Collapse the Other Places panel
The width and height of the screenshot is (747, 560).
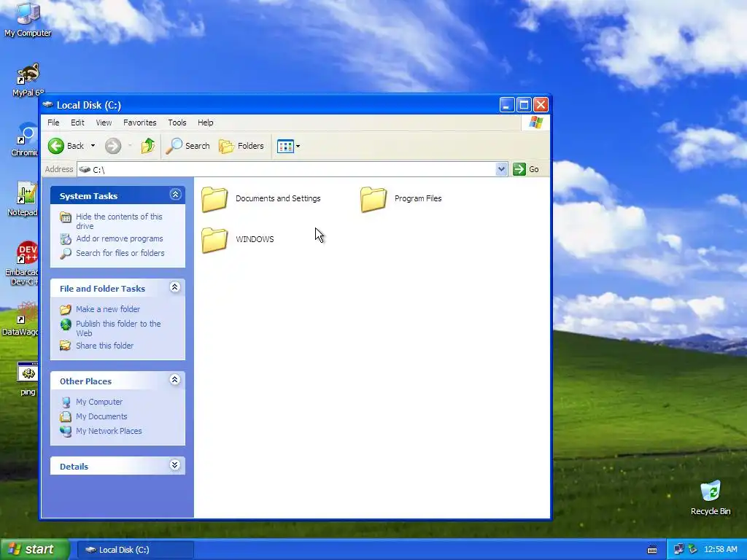(175, 379)
